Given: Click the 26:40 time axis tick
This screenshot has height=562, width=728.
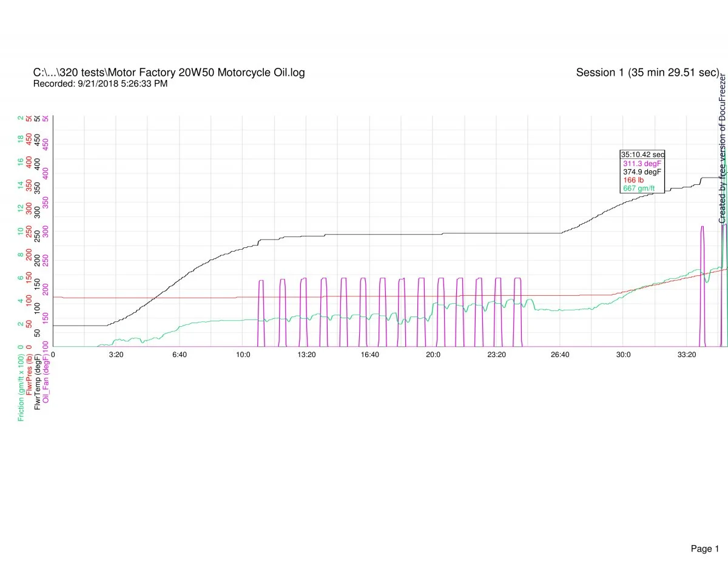Looking at the screenshot, I should pos(560,355).
